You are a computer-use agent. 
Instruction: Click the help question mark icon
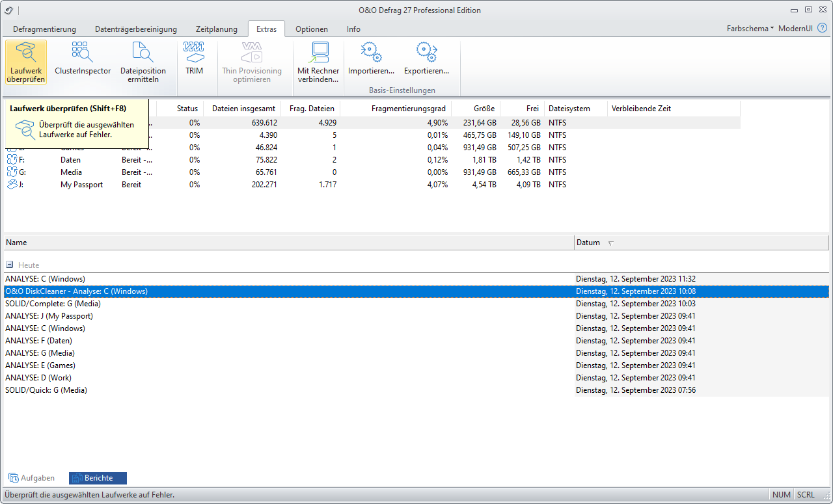point(822,29)
